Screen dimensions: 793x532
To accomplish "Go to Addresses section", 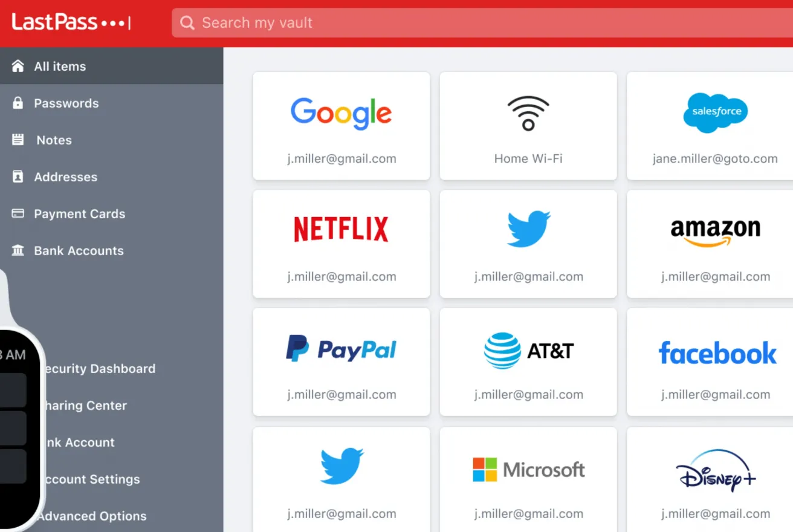I will point(111,177).
